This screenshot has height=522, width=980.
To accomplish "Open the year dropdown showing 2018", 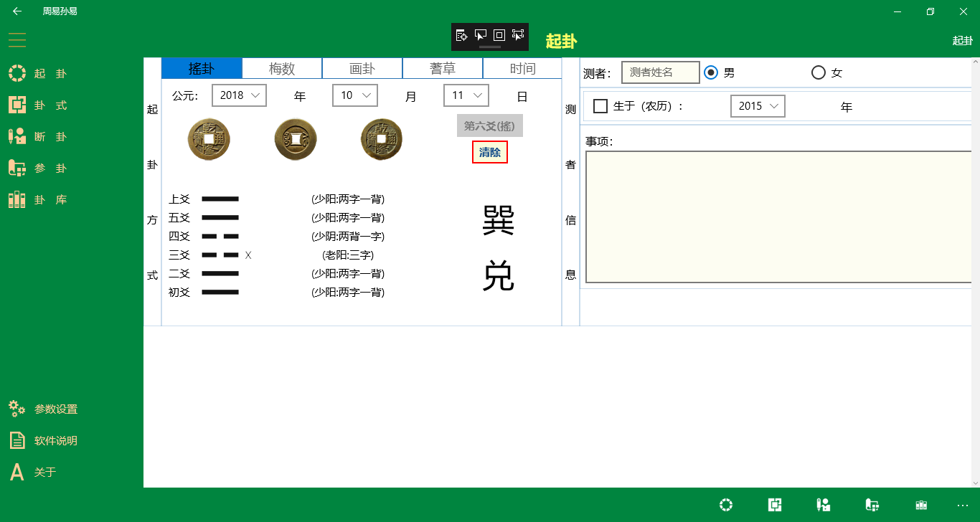I will click(x=240, y=95).
